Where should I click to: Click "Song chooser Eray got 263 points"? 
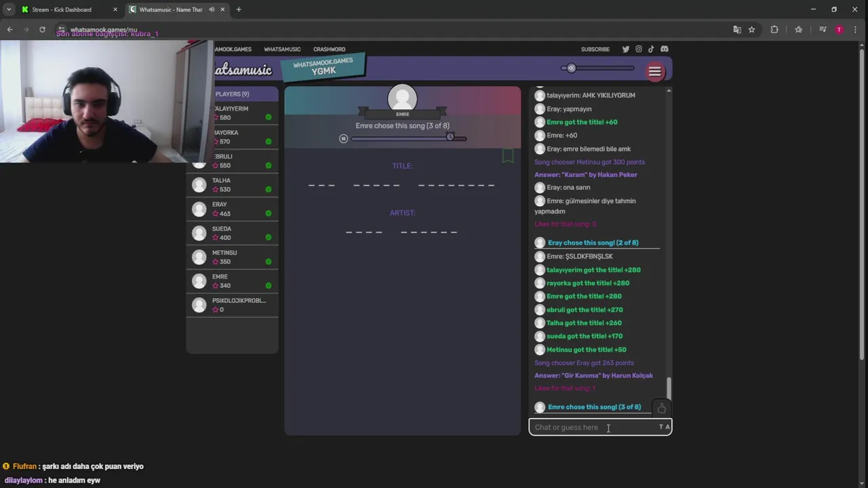pos(584,363)
